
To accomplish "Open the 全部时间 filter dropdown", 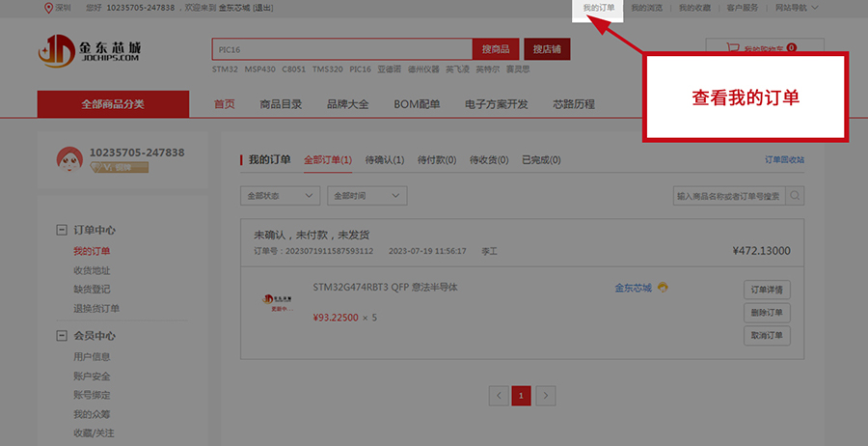I will (x=367, y=196).
